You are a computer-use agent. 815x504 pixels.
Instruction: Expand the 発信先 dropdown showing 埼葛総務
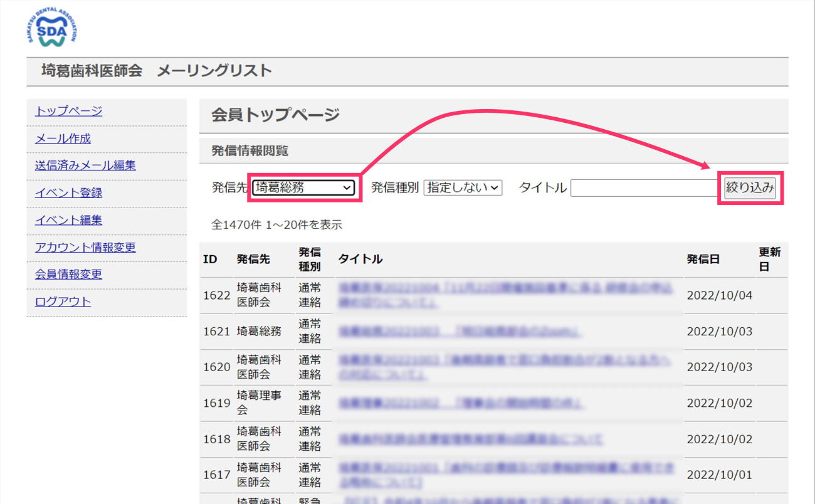(x=304, y=187)
